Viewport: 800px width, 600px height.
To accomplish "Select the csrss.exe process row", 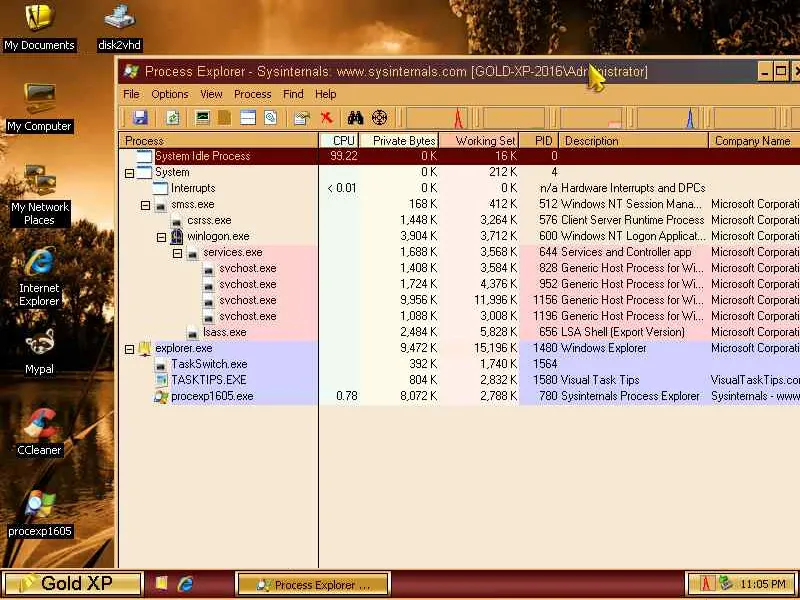I will (459, 220).
